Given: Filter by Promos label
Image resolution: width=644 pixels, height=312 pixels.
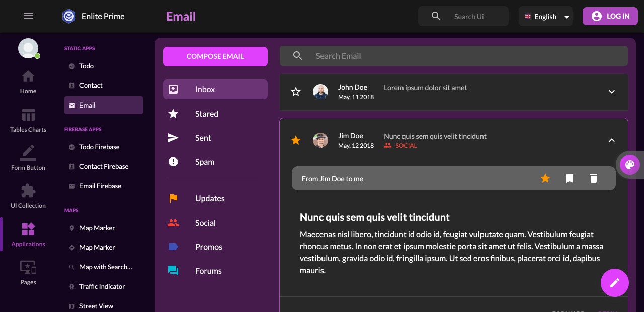Looking at the screenshot, I should [x=215, y=247].
